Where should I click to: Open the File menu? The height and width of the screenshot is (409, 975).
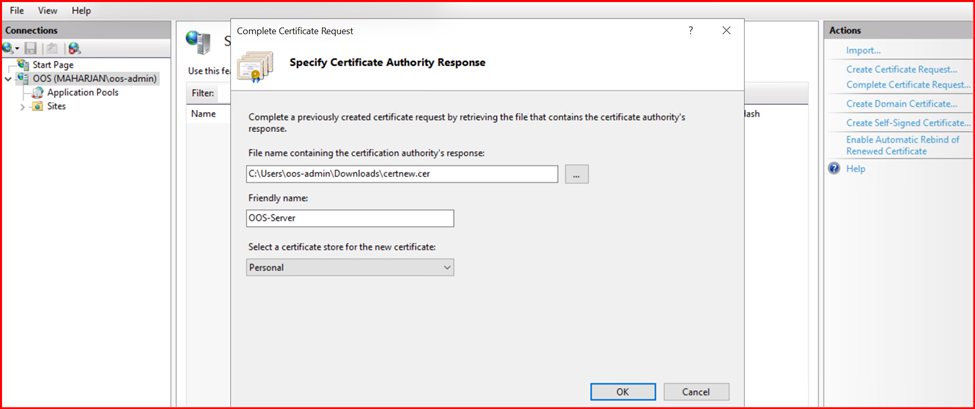pos(17,10)
